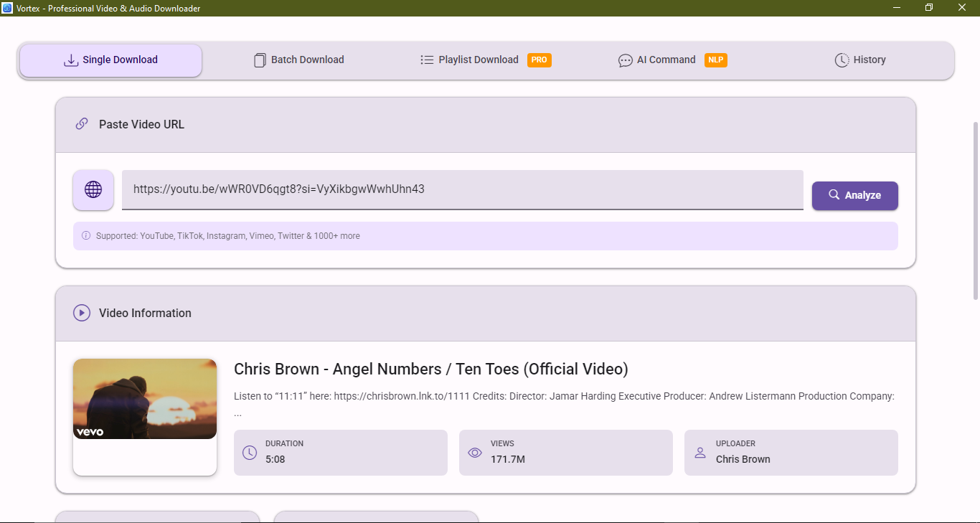Click the PRO badge on Playlist Download
980x523 pixels.
(x=540, y=60)
